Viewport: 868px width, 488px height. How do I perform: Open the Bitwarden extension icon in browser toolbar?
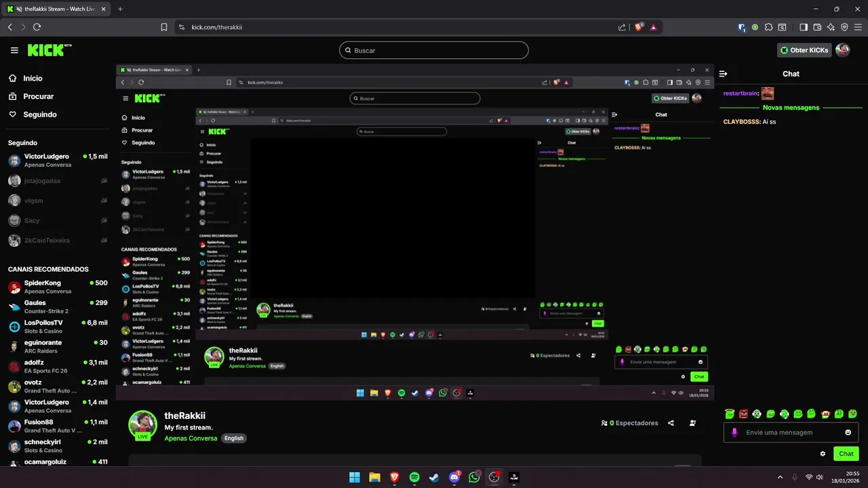[742, 27]
